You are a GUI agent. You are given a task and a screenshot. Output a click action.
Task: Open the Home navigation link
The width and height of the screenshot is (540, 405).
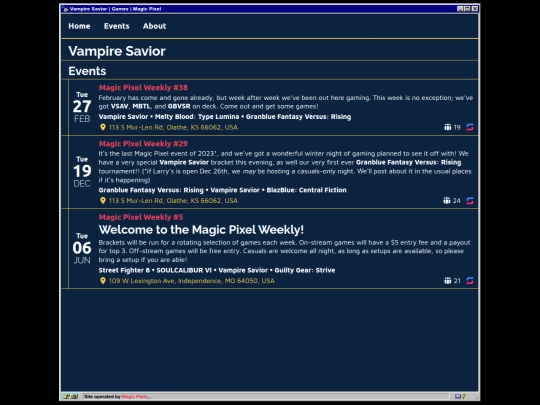[79, 26]
